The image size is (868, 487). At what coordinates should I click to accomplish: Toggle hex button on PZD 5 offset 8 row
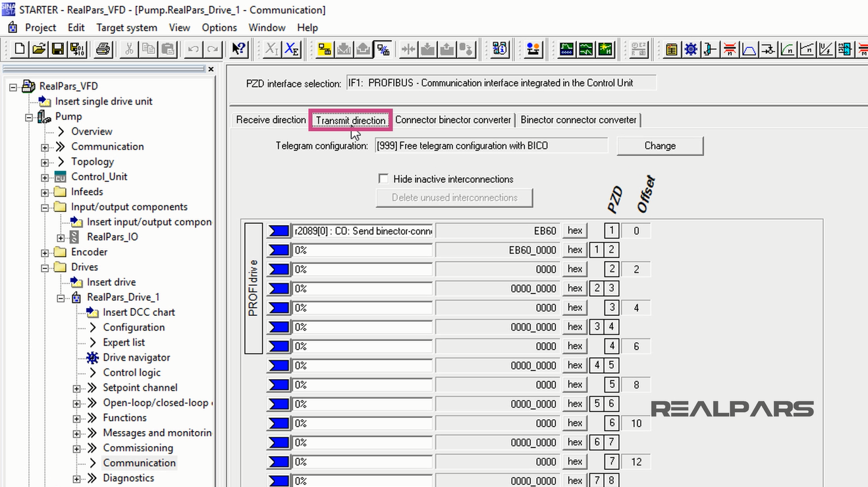[x=575, y=384]
